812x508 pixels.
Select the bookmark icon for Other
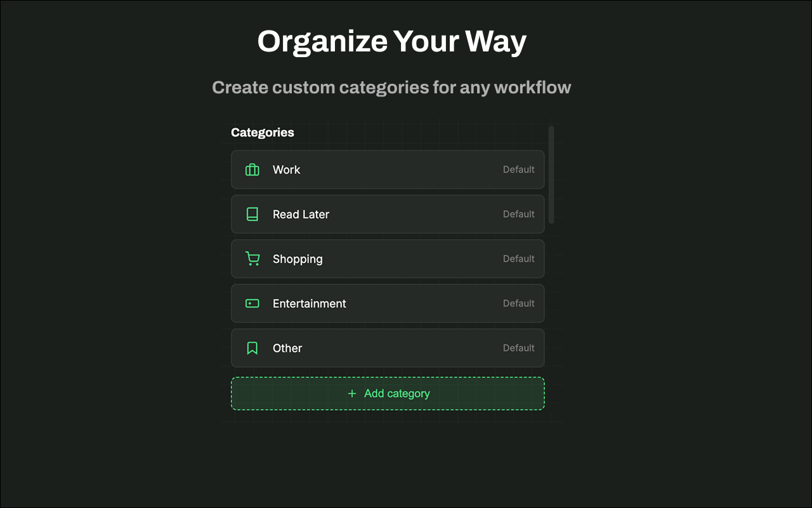coord(252,347)
